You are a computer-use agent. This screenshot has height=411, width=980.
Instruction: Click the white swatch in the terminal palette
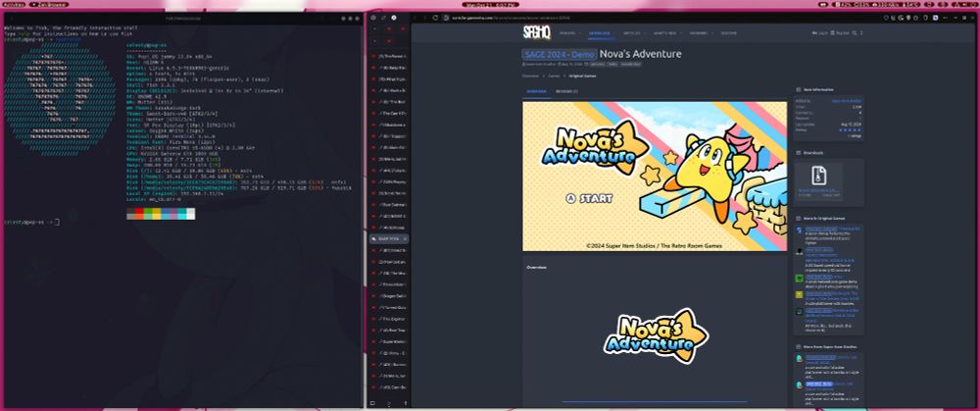point(191,214)
